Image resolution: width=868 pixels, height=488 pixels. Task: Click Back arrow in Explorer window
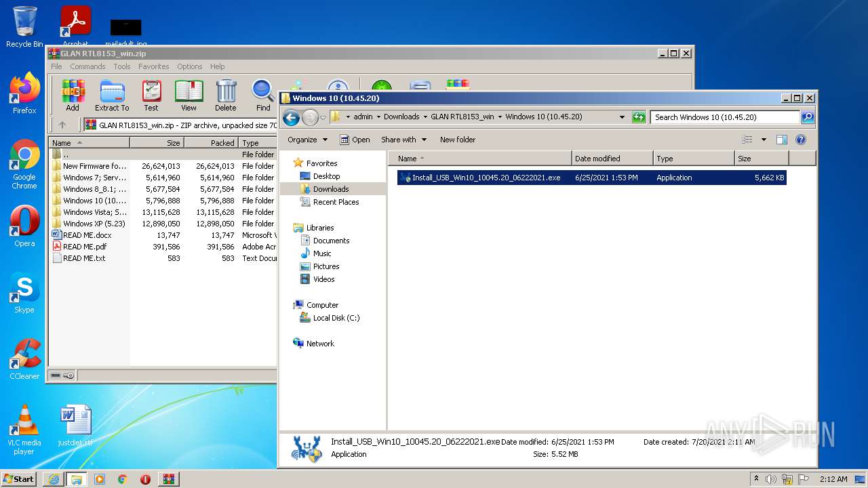point(292,117)
